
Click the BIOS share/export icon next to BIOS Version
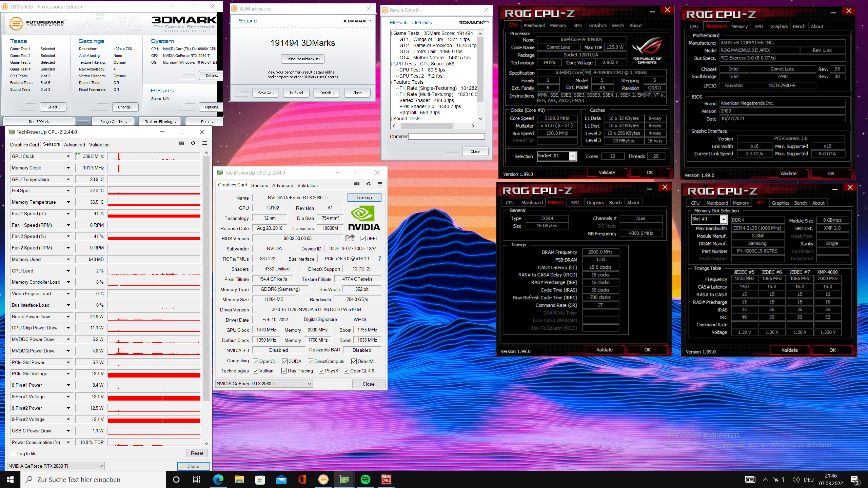[350, 238]
